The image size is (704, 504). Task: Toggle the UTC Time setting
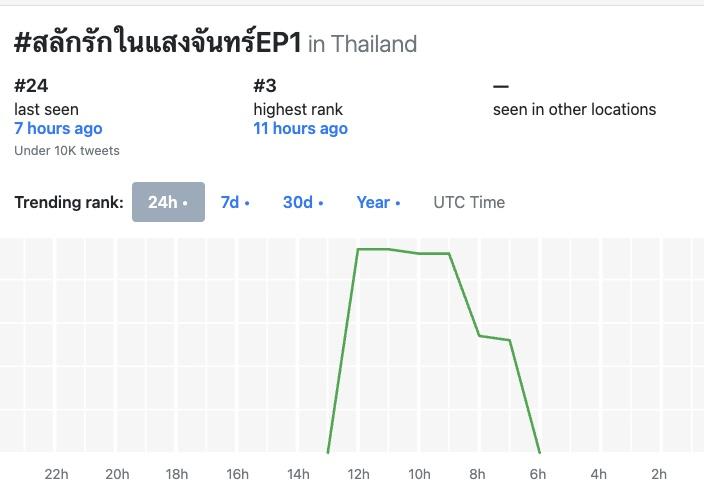pos(469,202)
